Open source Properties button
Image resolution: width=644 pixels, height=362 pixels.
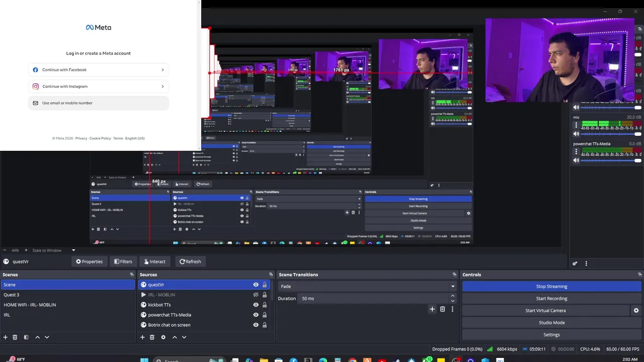(89, 261)
